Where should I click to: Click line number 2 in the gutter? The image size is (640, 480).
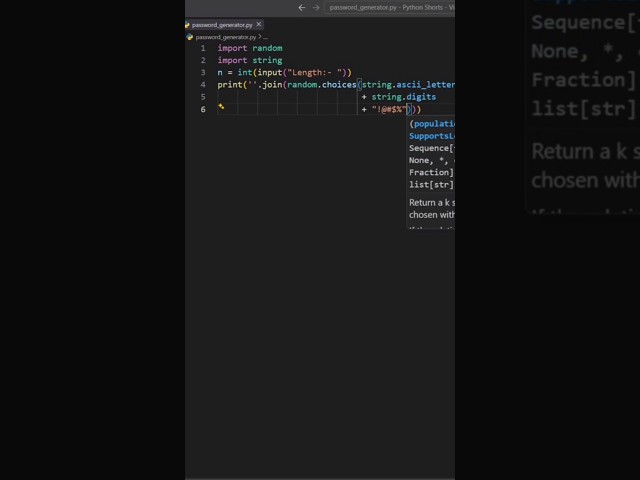(x=203, y=60)
